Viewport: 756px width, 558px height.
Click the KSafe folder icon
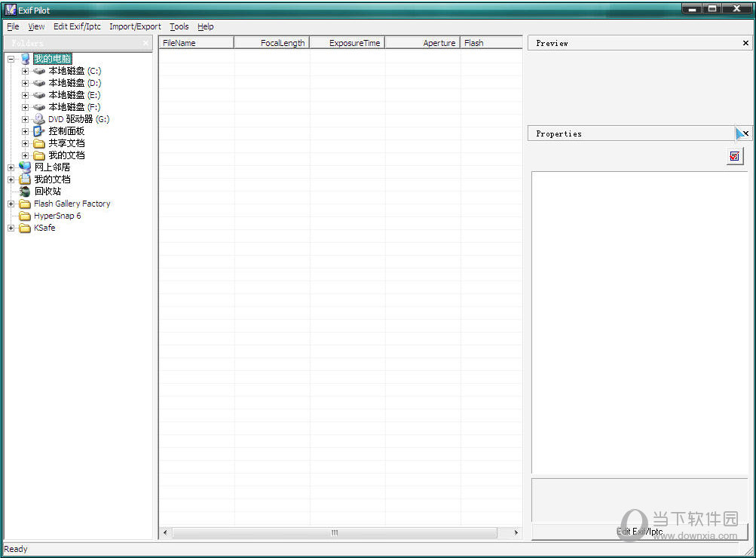[25, 228]
